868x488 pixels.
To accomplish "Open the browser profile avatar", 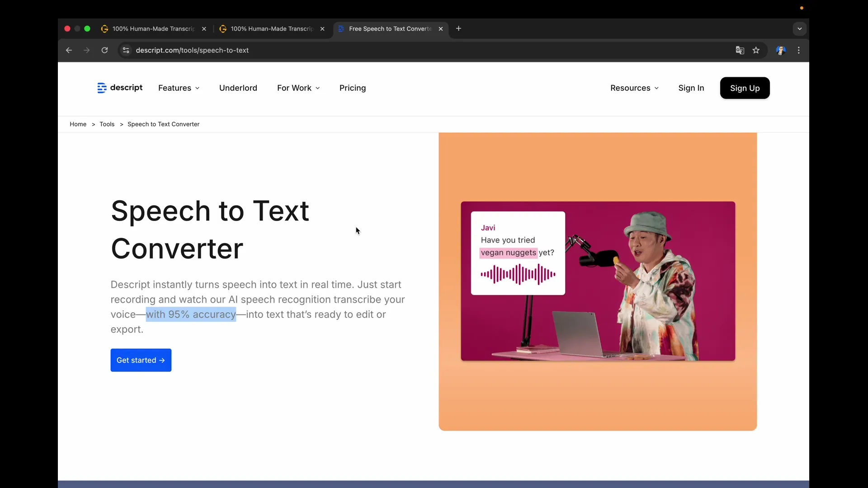I will coord(781,50).
